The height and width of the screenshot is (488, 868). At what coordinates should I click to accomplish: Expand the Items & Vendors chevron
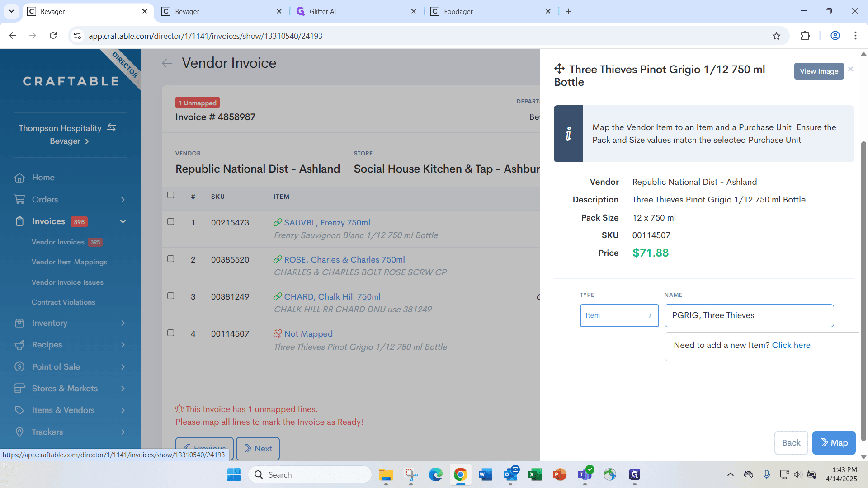(x=123, y=410)
